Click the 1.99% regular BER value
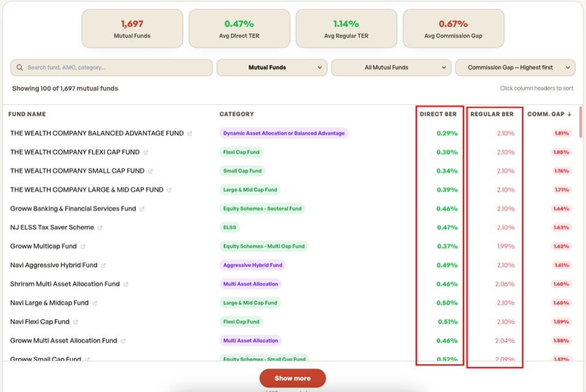586x392 pixels. click(506, 246)
